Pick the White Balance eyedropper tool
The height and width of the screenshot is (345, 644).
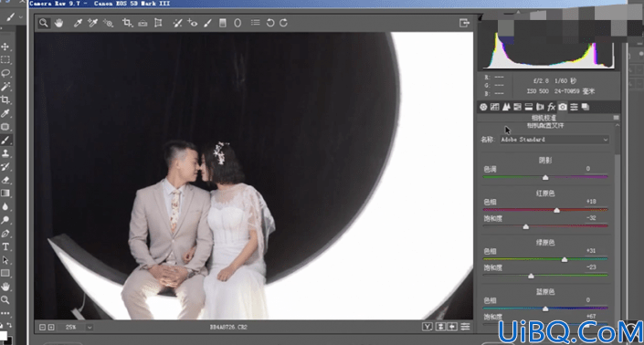[x=78, y=23]
